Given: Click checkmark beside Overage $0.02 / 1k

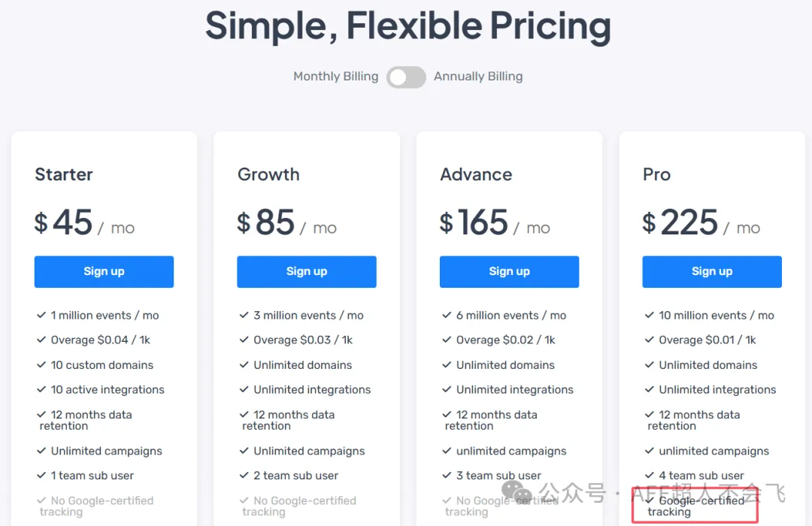Looking at the screenshot, I should click(x=447, y=340).
